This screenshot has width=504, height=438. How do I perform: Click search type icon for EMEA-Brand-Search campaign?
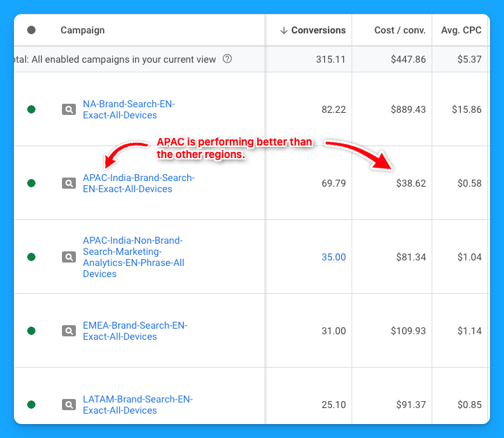(69, 331)
